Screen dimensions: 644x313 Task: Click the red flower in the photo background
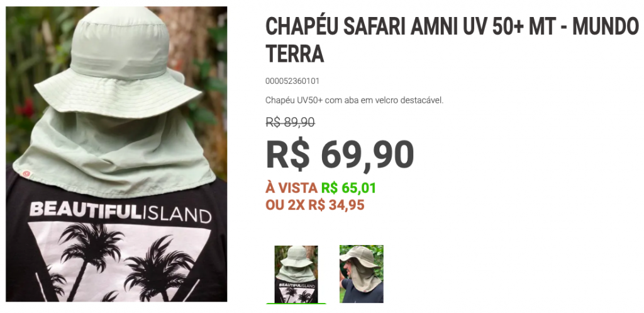(x=26, y=108)
